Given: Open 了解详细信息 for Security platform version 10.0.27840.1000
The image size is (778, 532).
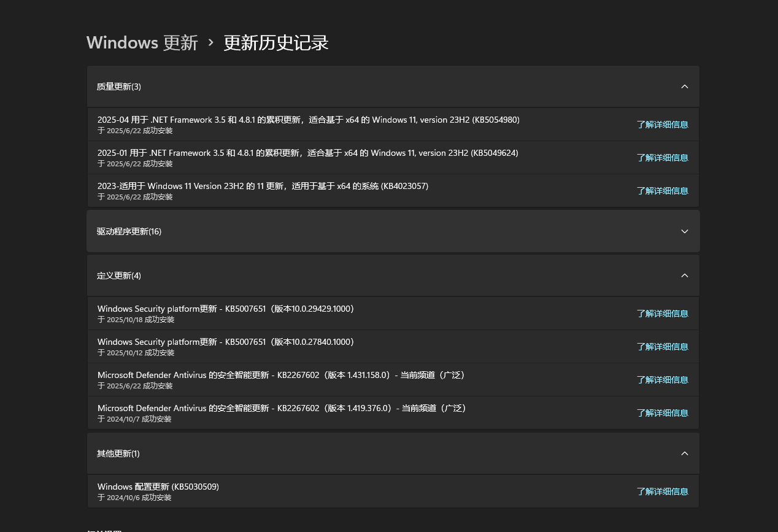Looking at the screenshot, I should point(662,347).
